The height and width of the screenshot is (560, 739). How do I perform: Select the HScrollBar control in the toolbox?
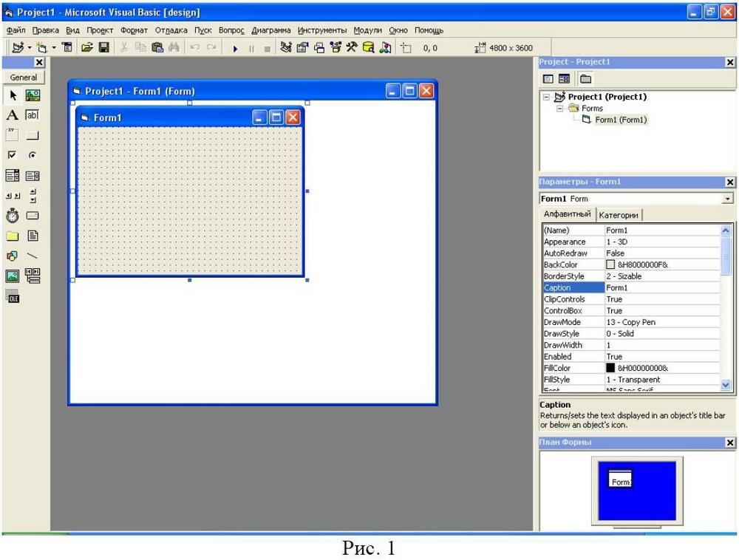click(13, 196)
